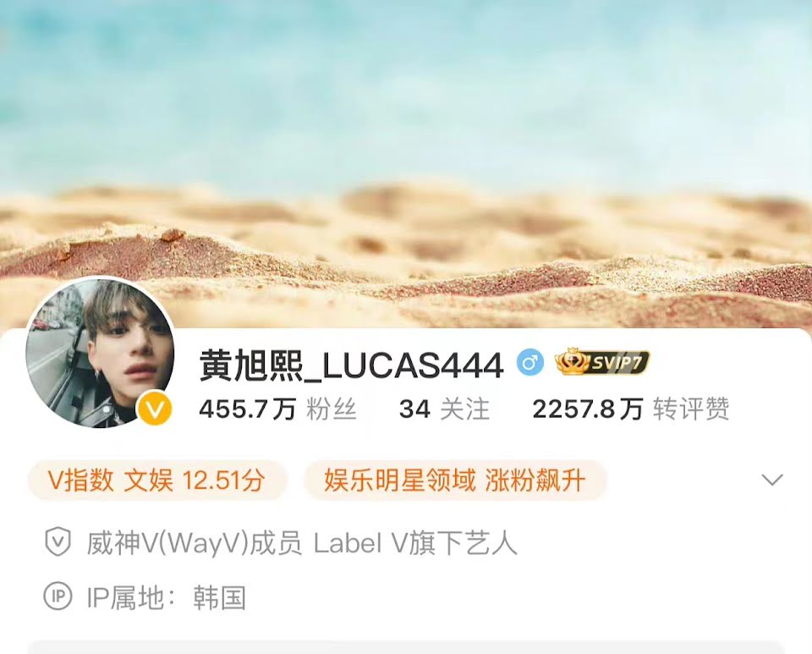The width and height of the screenshot is (812, 654).
Task: Expand profile details with the chevron arrow
Action: (x=772, y=480)
